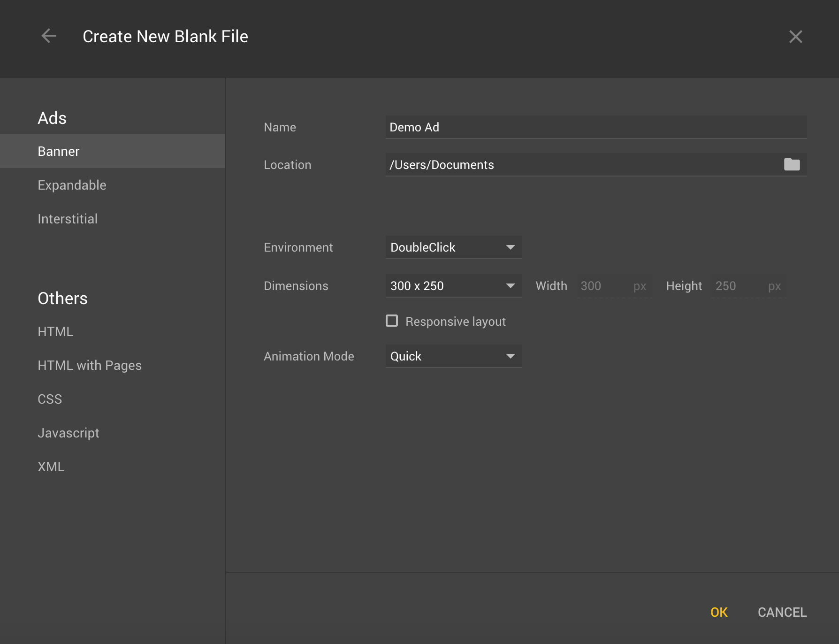
Task: Select HTML file type
Action: coord(55,331)
